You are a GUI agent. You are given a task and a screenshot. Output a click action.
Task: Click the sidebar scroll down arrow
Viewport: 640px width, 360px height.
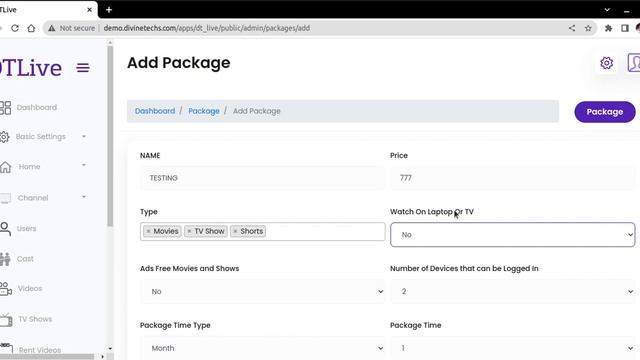coord(110,349)
